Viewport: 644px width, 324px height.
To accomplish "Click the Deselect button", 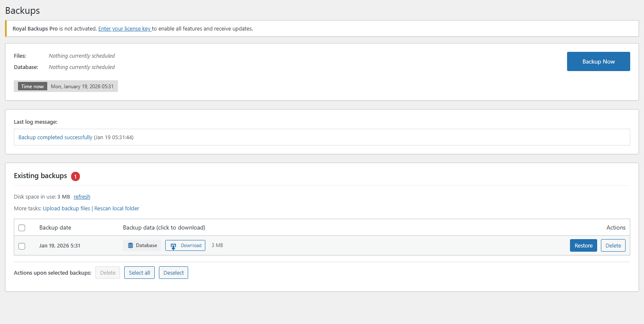I will [173, 272].
